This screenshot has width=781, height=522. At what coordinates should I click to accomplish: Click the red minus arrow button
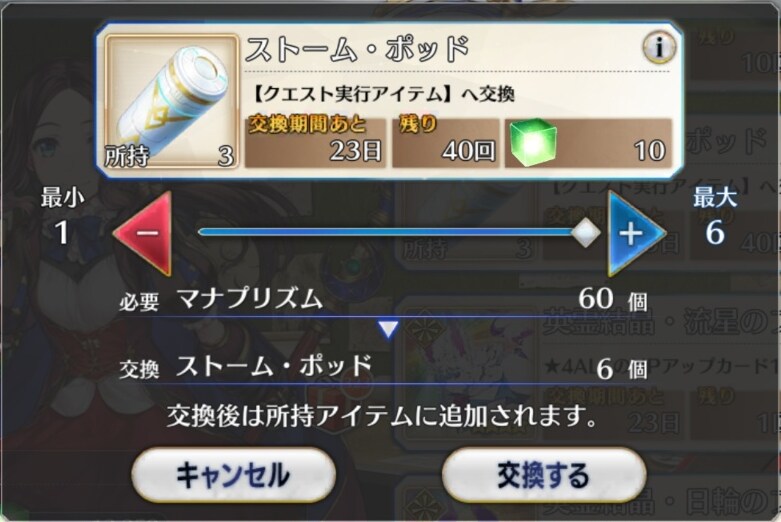(x=145, y=234)
